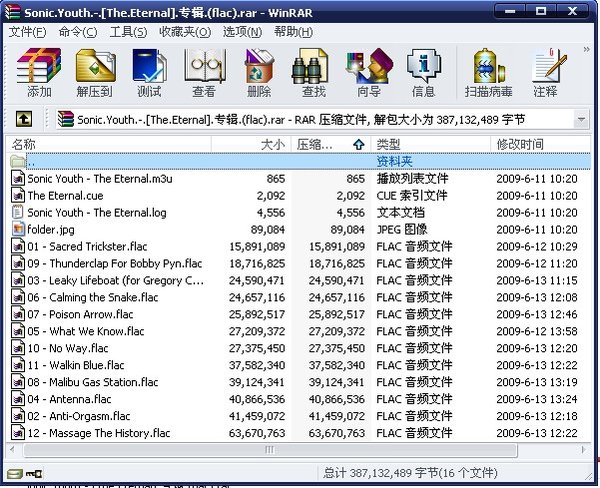Click the 测试 (Test) toolbar icon

[x=149, y=72]
